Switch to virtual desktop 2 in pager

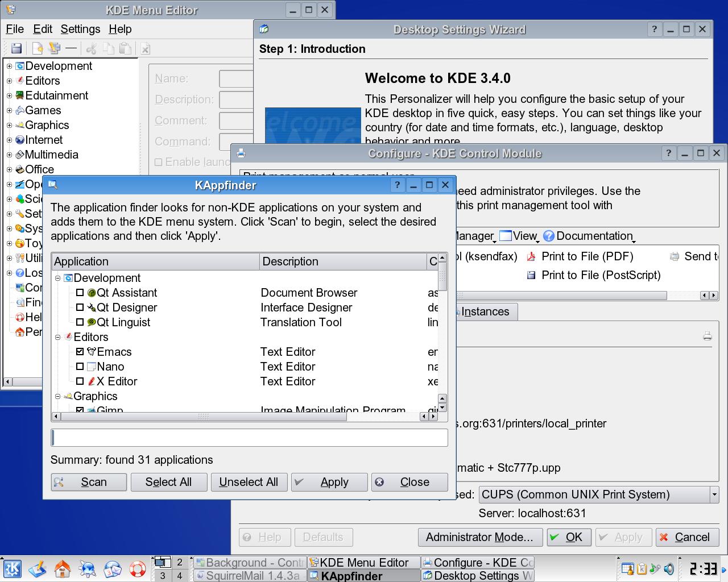(180, 562)
